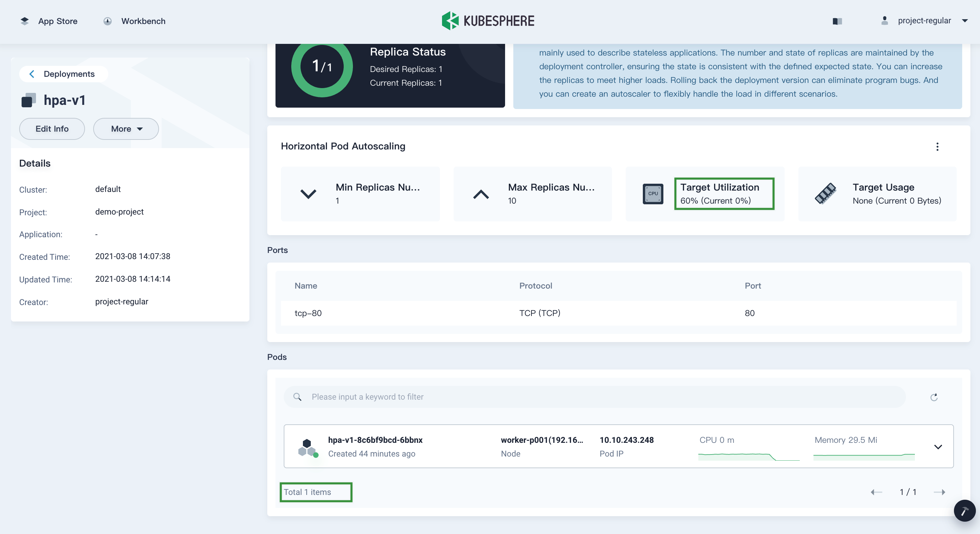Click the CPU chip icon in autoscaling
Screen dimensions: 980x534
tap(653, 194)
